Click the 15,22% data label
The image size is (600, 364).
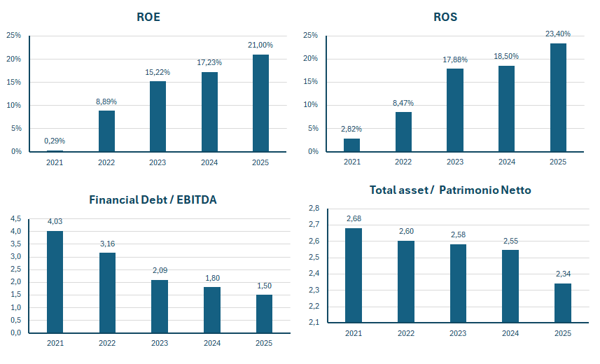click(x=158, y=72)
